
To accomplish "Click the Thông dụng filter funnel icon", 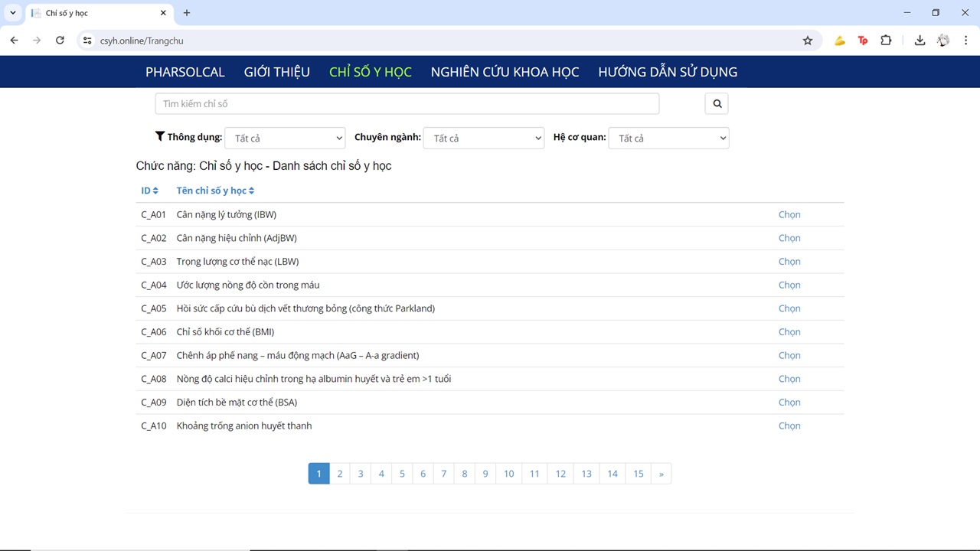I will click(x=160, y=136).
